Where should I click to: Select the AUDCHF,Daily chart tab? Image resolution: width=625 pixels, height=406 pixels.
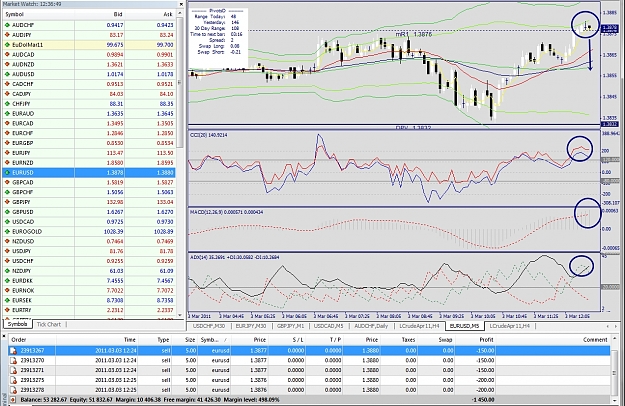(371, 326)
